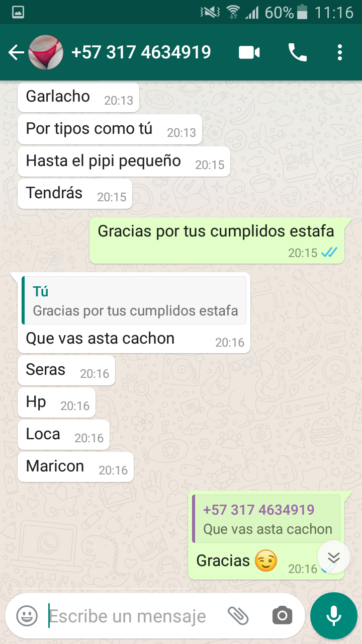Start a voice call using the phone icon
The height and width of the screenshot is (644, 362).
tap(297, 52)
